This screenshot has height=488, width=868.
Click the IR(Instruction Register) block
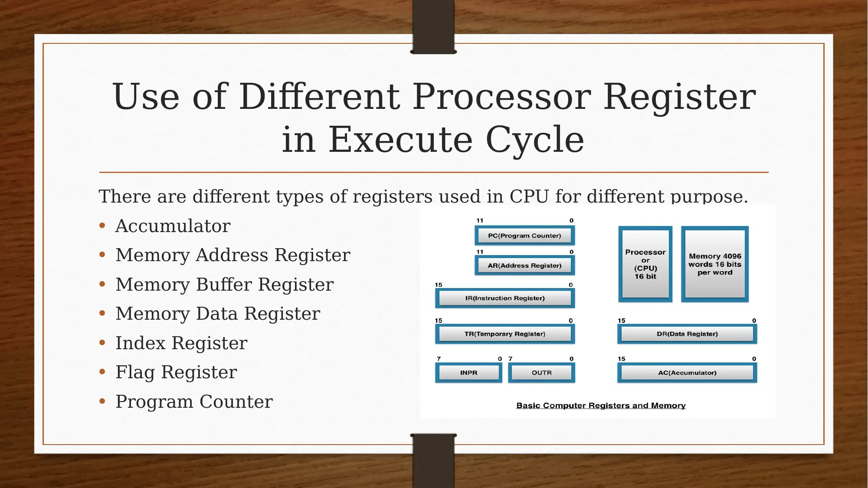point(506,297)
